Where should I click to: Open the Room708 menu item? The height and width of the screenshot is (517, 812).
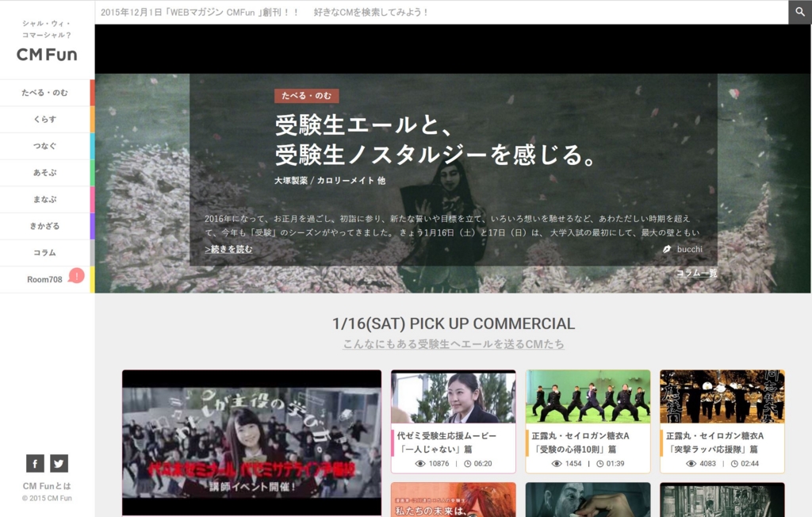point(47,280)
